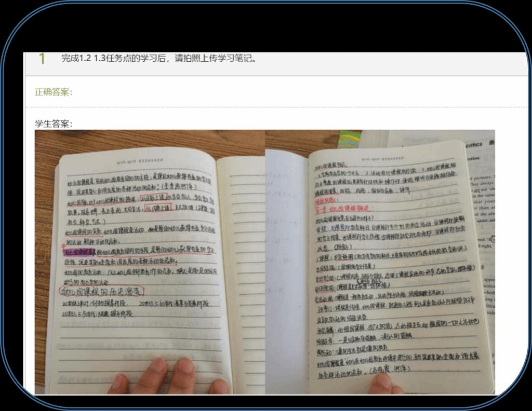Click the 学生答案 label
Image resolution: width=532 pixels, height=411 pixels.
[54, 124]
